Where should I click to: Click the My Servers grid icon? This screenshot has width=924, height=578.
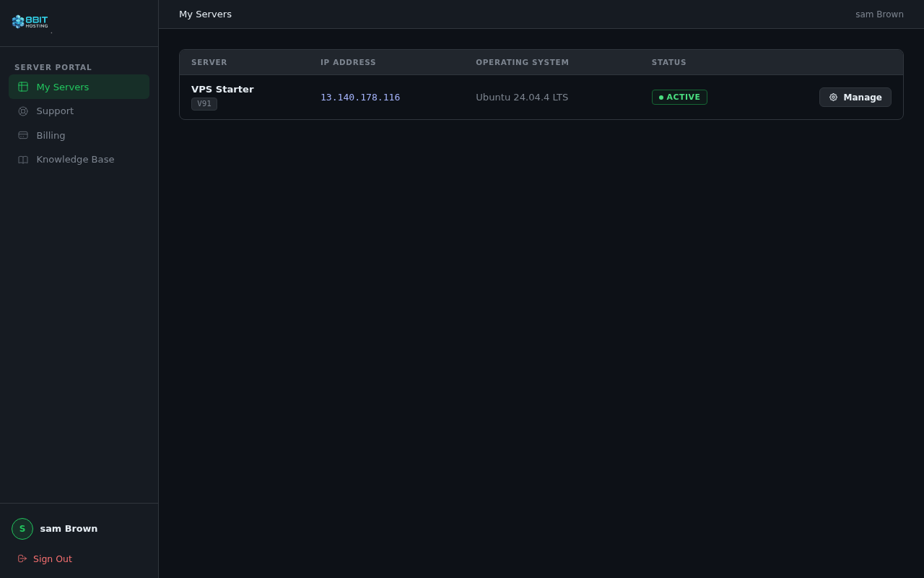pyautogui.click(x=23, y=87)
